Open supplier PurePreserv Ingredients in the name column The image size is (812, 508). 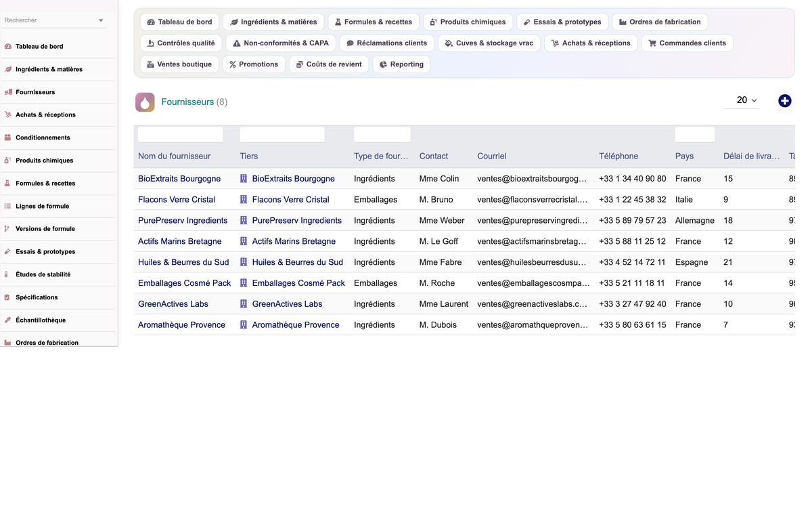point(183,221)
